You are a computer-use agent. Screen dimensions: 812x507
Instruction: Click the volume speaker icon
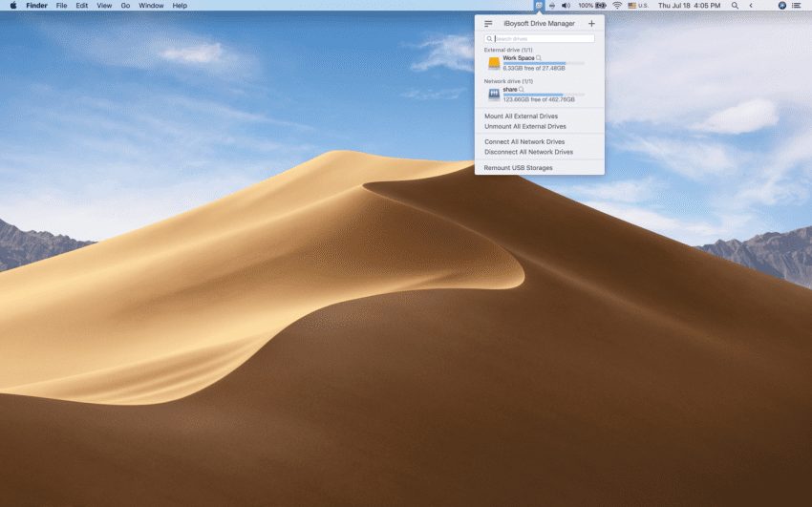point(566,6)
